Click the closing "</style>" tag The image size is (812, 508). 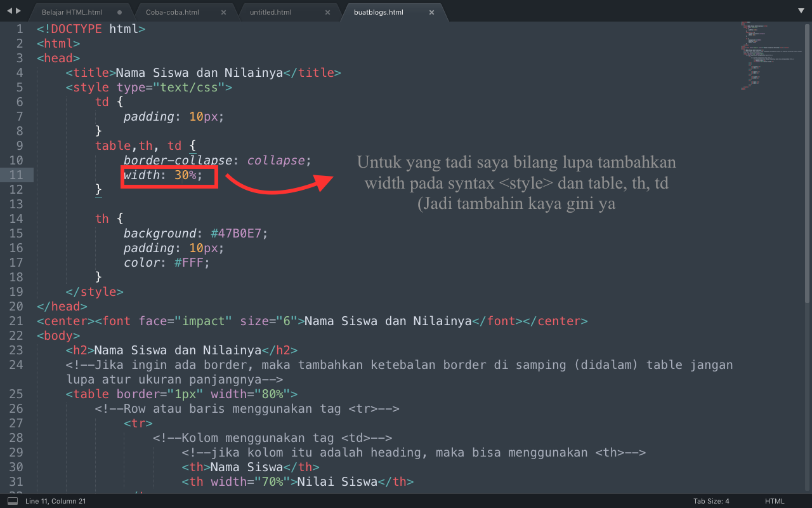click(x=95, y=291)
